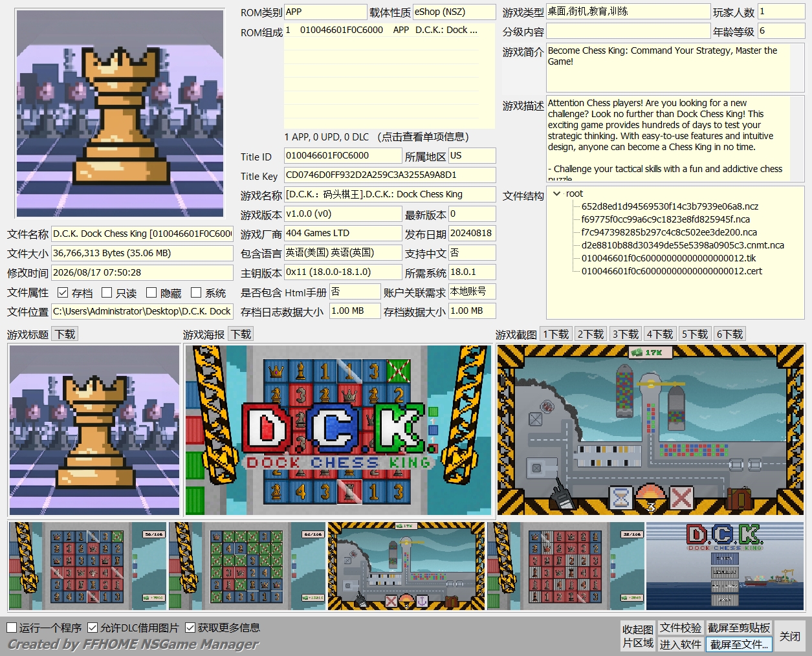Click the 所需系统 18.0.1 field
Screen dimensions: 812x656
pos(472,272)
